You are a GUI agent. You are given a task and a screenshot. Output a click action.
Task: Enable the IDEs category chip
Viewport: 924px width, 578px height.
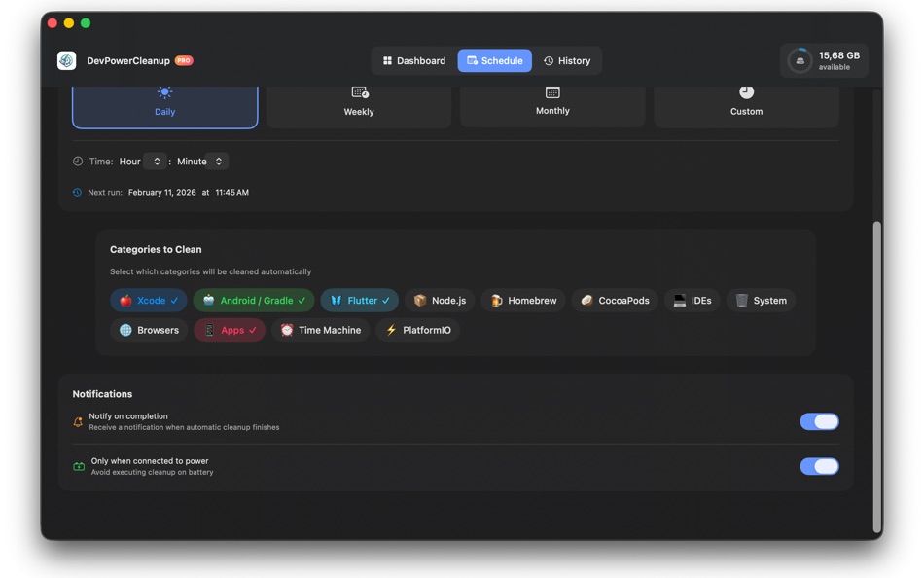[x=693, y=301]
